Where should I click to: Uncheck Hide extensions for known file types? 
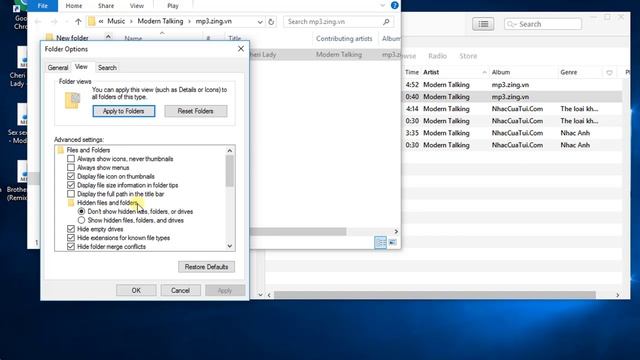(71, 238)
